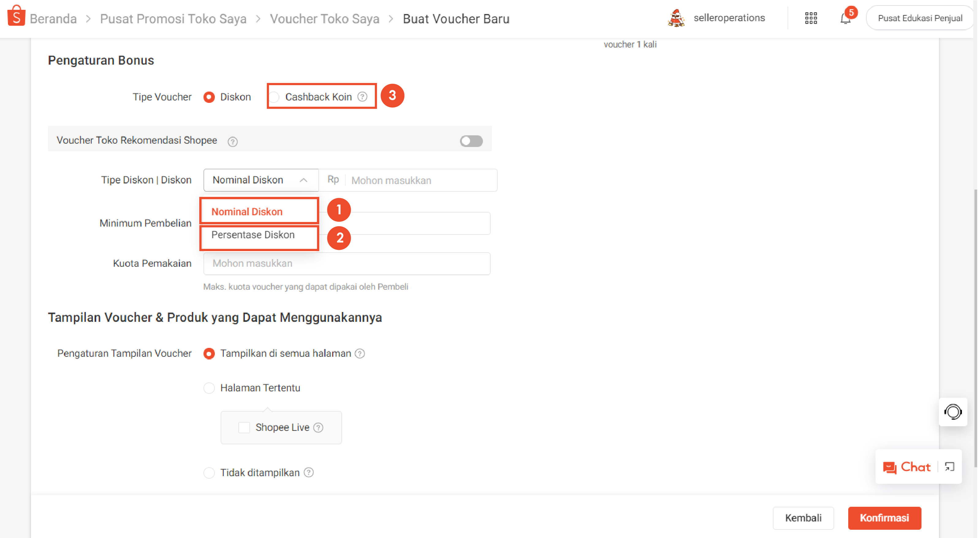Check the Shopee Live checkbox
980x538 pixels.
point(244,427)
